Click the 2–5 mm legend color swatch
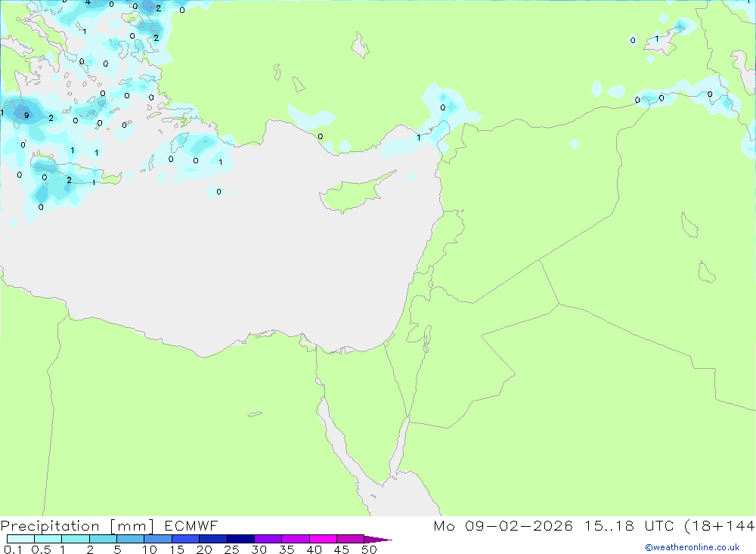 103,539
